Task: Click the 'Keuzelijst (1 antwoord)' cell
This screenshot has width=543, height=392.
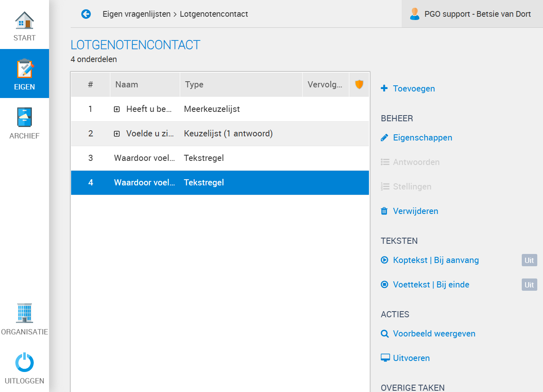Action: pos(228,134)
